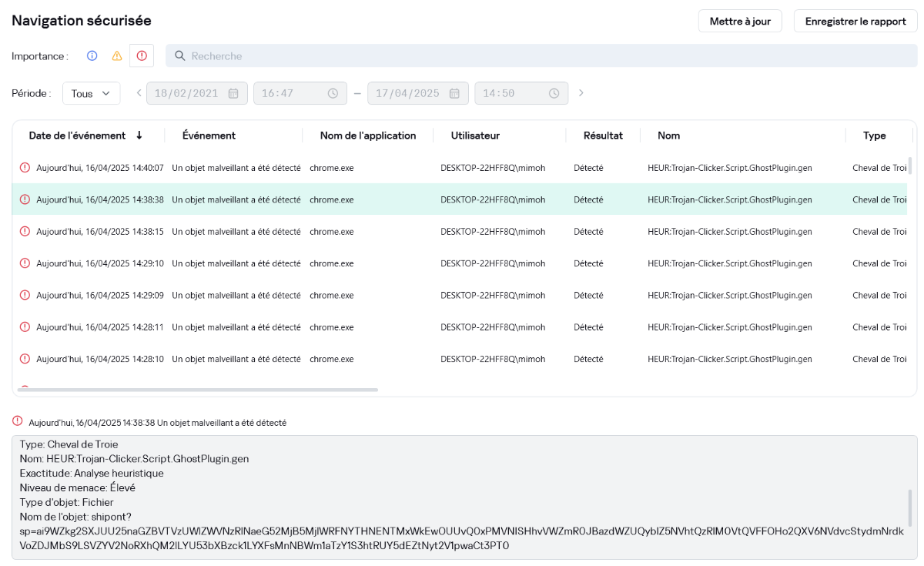Click alert icon of 14:28:11 event row
This screenshot has height=566, width=924.
[25, 327]
